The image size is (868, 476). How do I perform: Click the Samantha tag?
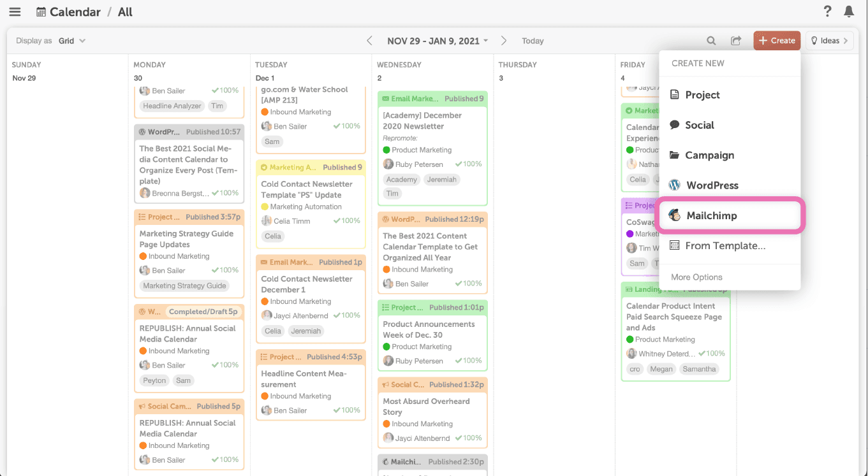pyautogui.click(x=699, y=369)
